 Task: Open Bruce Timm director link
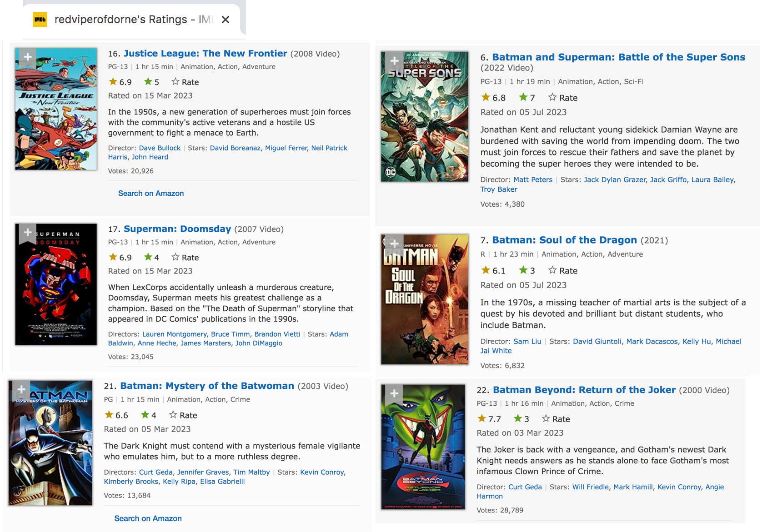click(x=230, y=334)
